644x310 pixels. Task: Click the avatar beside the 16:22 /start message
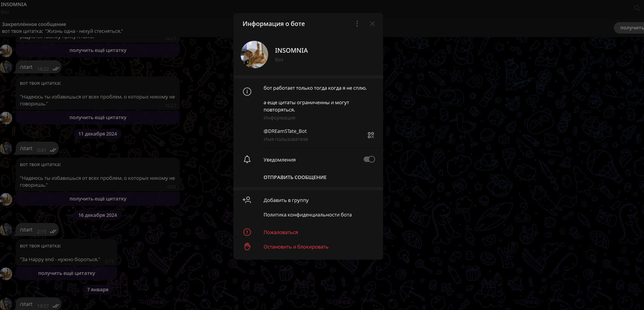pyautogui.click(x=6, y=67)
